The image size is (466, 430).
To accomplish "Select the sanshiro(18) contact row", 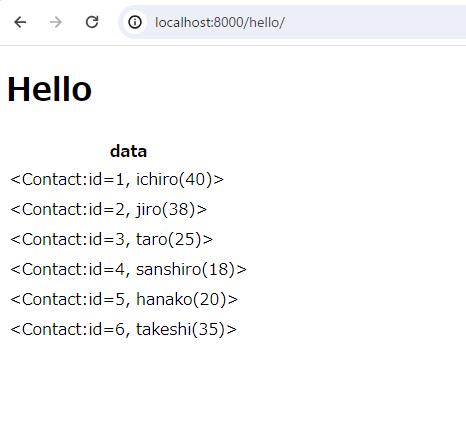I will [x=129, y=269].
